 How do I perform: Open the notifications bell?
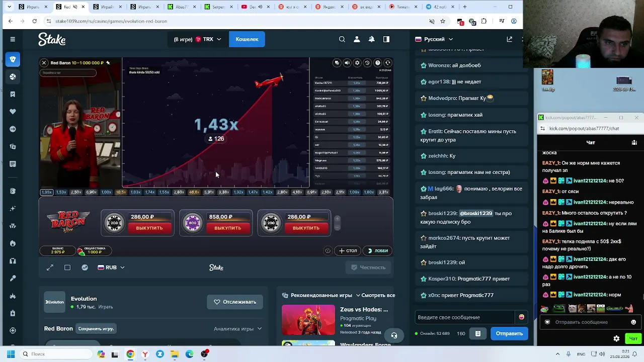tap(371, 39)
